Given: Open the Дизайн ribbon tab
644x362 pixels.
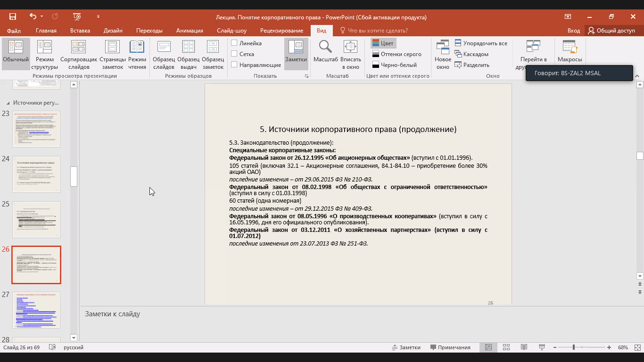Looking at the screenshot, I should click(x=113, y=31).
